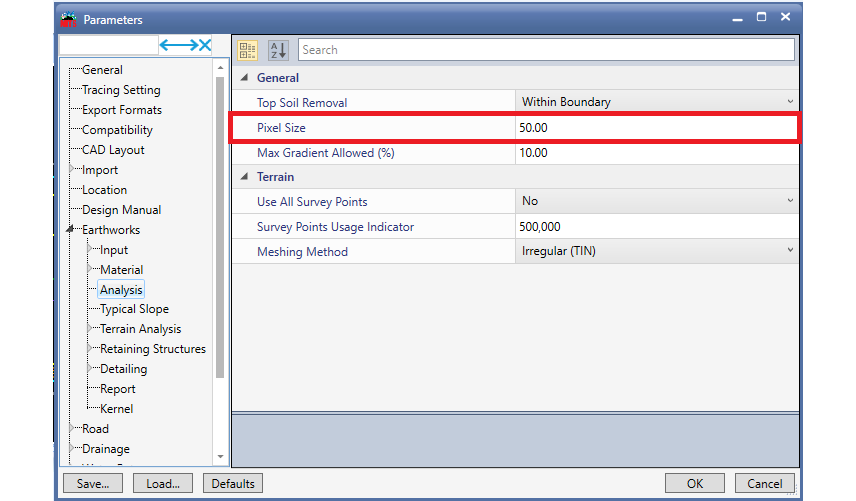Click the Use All Survey Points label

click(x=312, y=202)
